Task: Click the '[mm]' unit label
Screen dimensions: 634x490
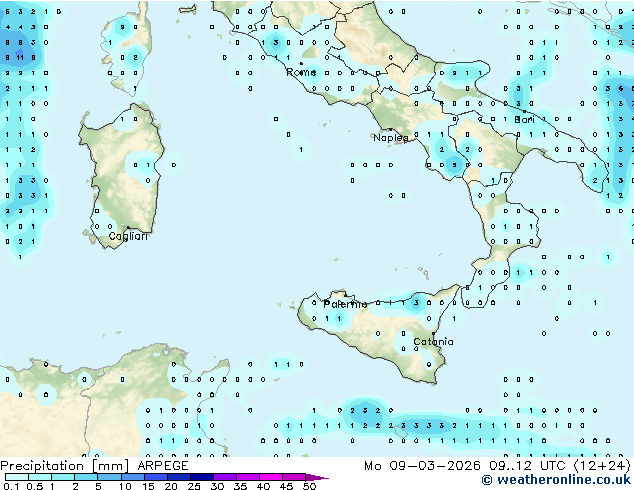Action: pos(110,466)
